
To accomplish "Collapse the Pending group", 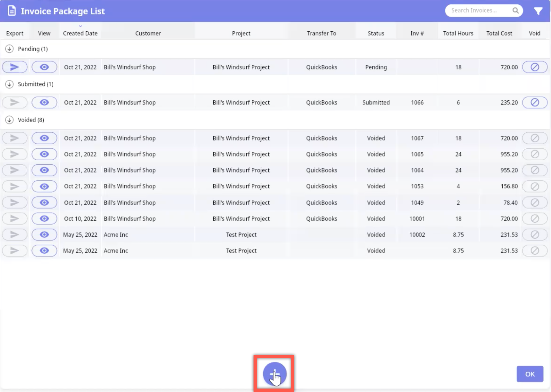I will (x=9, y=49).
